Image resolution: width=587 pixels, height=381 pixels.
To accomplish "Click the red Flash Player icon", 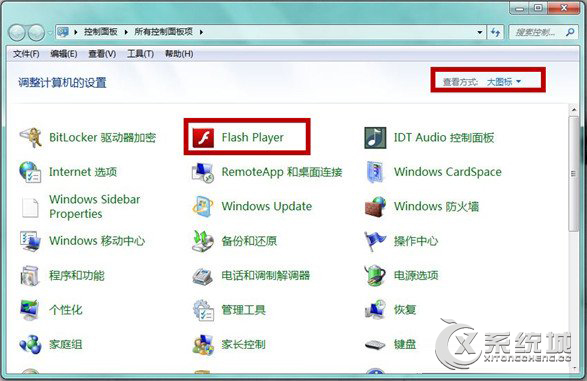I will (203, 138).
